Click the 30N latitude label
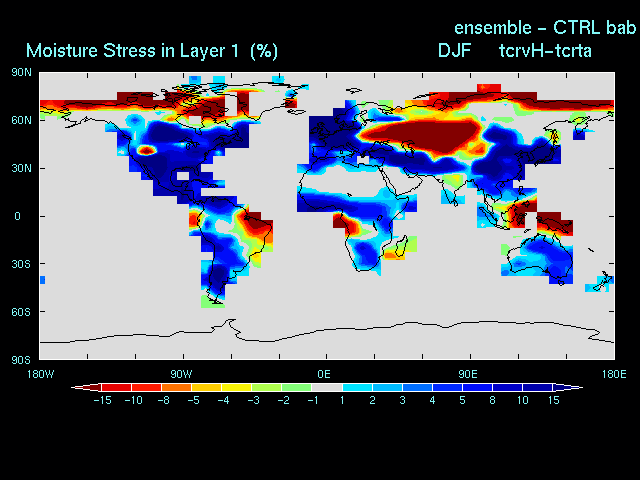The image size is (640, 480). (21, 168)
